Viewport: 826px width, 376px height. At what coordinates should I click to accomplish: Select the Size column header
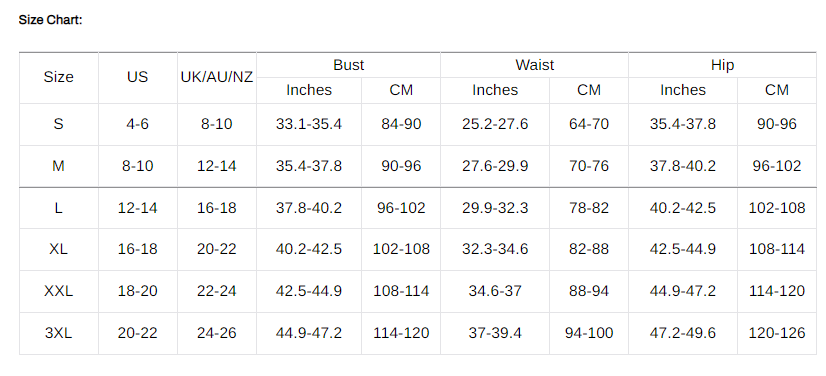[58, 77]
